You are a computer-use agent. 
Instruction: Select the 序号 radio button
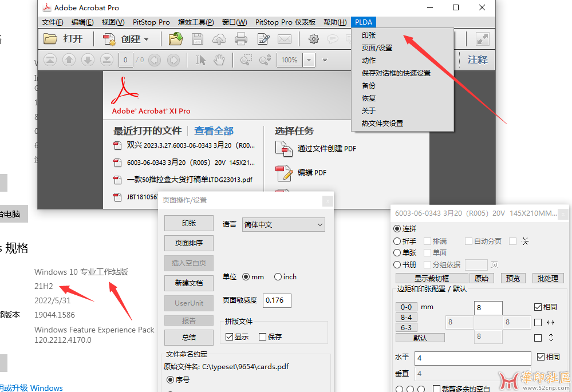[x=171, y=379]
